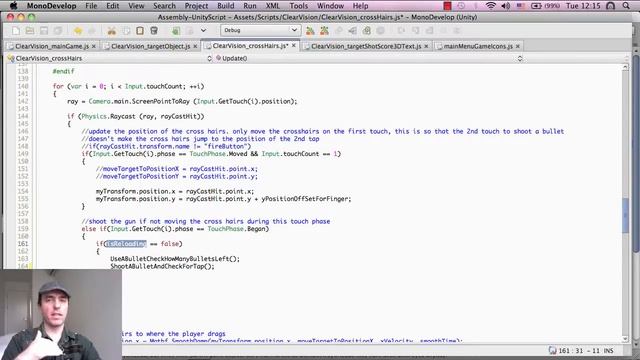640x360 pixels.
Task: Click the Build All toolbar icon
Action: [310, 31]
